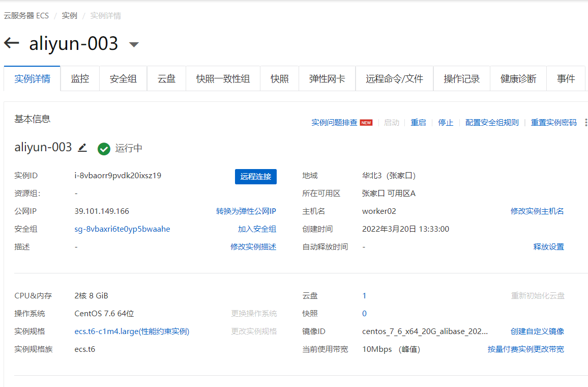Click the 快照 count value 0
588x387 pixels.
(x=364, y=314)
